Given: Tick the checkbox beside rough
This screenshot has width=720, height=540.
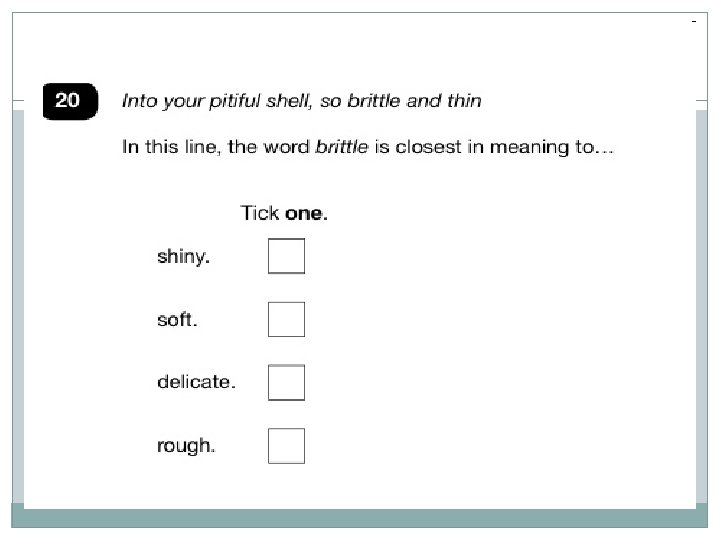Looking at the screenshot, I should (x=286, y=445).
